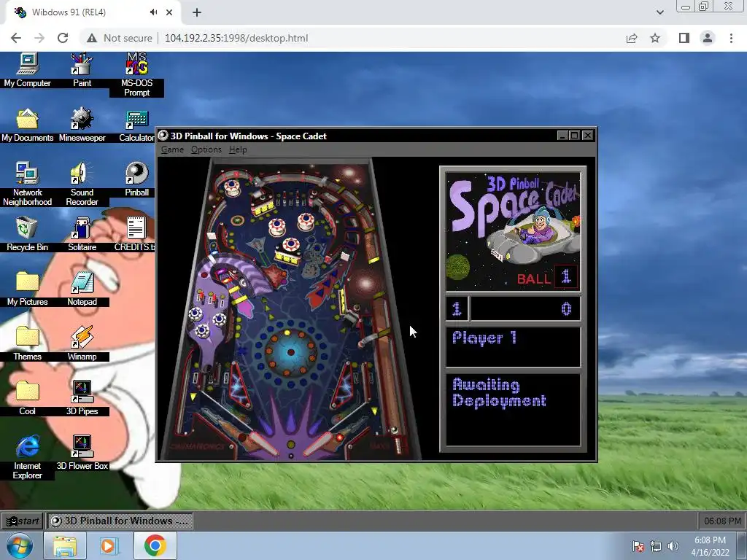Screen dimensions: 747x560
Task: Click the Show desktop strip
Action: [742, 545]
